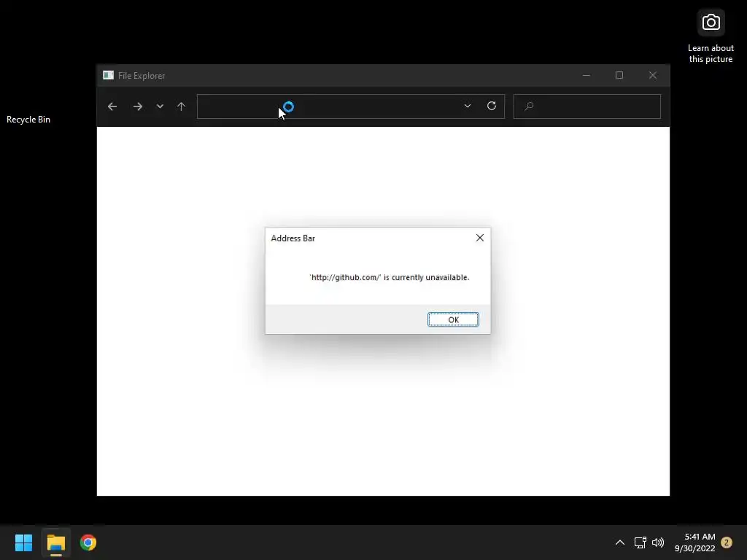The image size is (747, 560).
Task: Open the clock showing 5:41 AM
Action: point(695,542)
